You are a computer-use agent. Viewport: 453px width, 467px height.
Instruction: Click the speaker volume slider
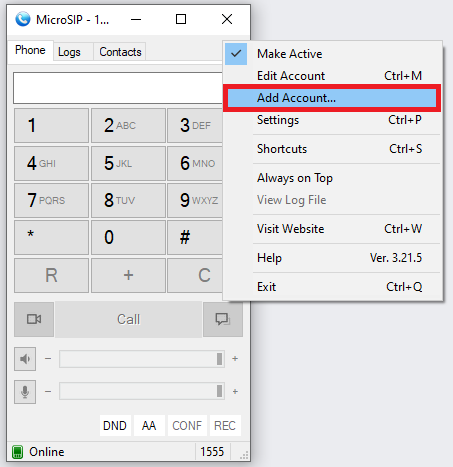click(142, 359)
